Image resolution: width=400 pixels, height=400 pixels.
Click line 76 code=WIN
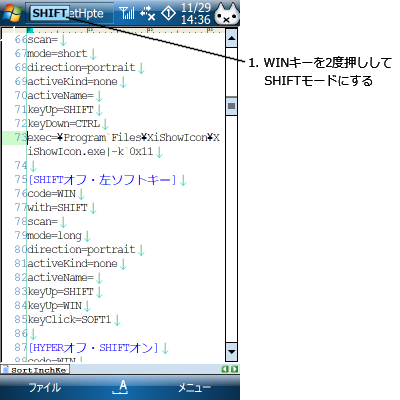[51, 193]
